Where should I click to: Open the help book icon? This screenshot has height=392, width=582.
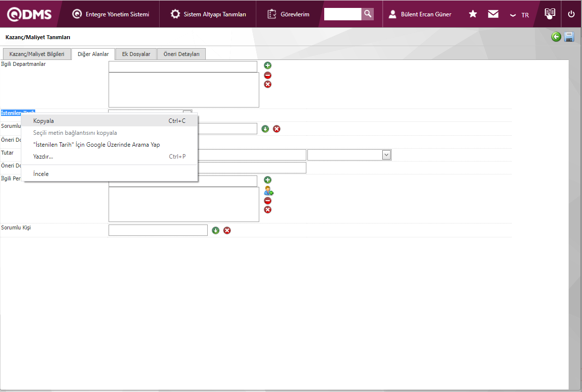pyautogui.click(x=550, y=13)
